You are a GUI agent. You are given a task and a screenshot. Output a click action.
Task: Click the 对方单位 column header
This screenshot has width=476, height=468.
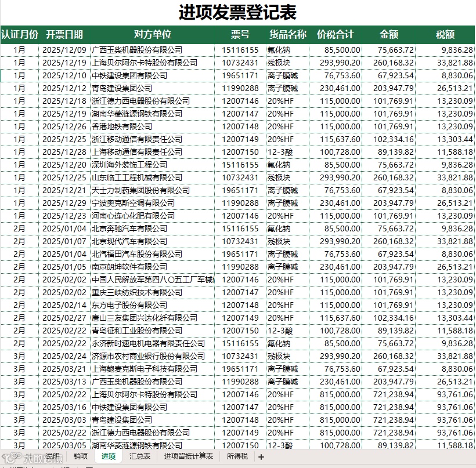click(x=153, y=35)
